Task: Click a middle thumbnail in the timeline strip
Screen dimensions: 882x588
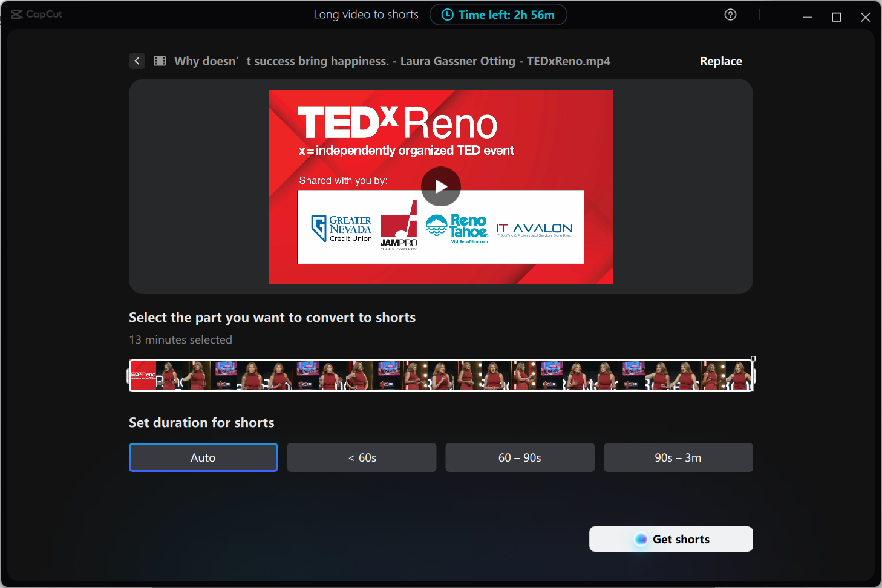Action: click(442, 375)
